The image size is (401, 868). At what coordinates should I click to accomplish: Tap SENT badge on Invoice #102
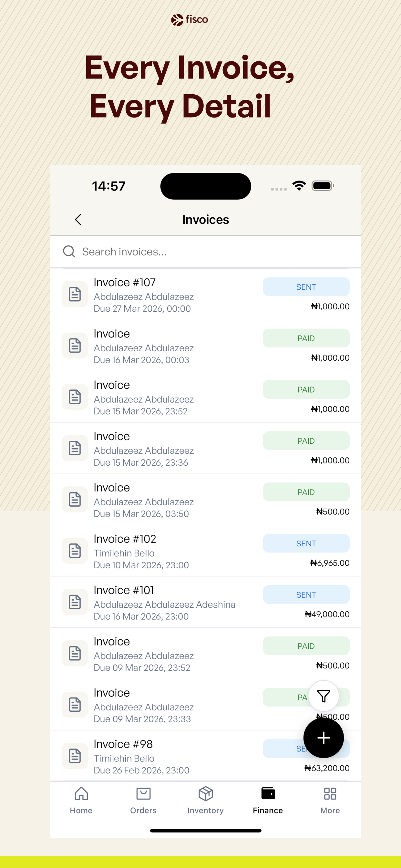click(306, 543)
